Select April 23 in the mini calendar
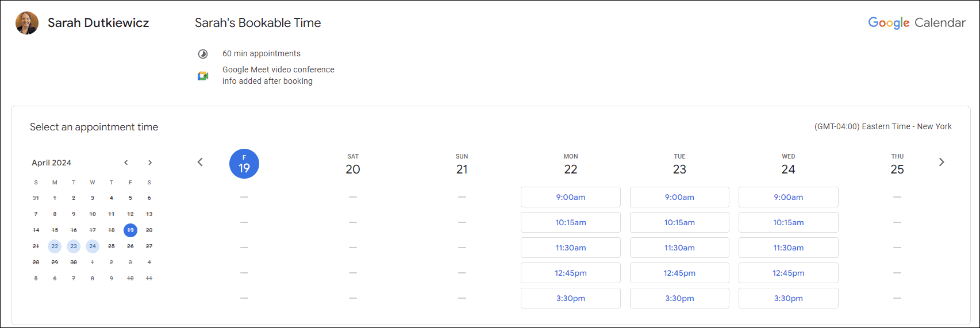This screenshot has height=328, width=980. point(74,246)
